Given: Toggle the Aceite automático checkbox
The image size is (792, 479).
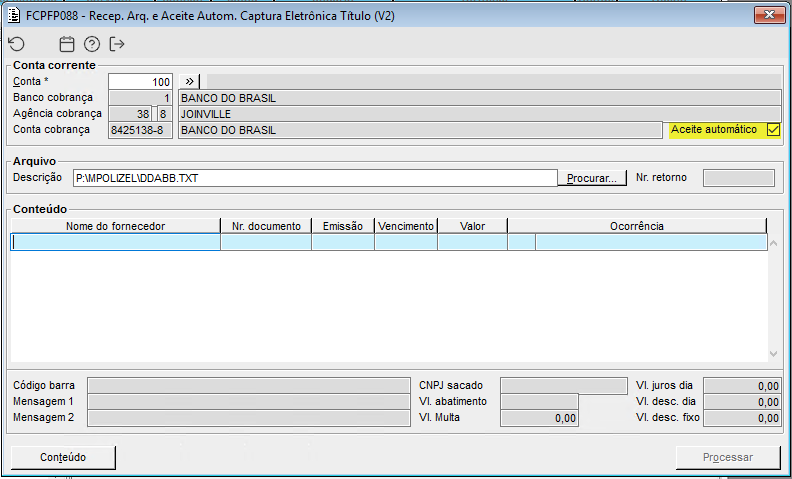Looking at the screenshot, I should (x=773, y=130).
